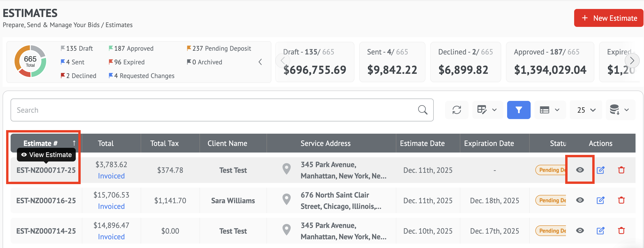The width and height of the screenshot is (644, 248).
Task: Expand the database export dropdown
Action: click(x=620, y=110)
